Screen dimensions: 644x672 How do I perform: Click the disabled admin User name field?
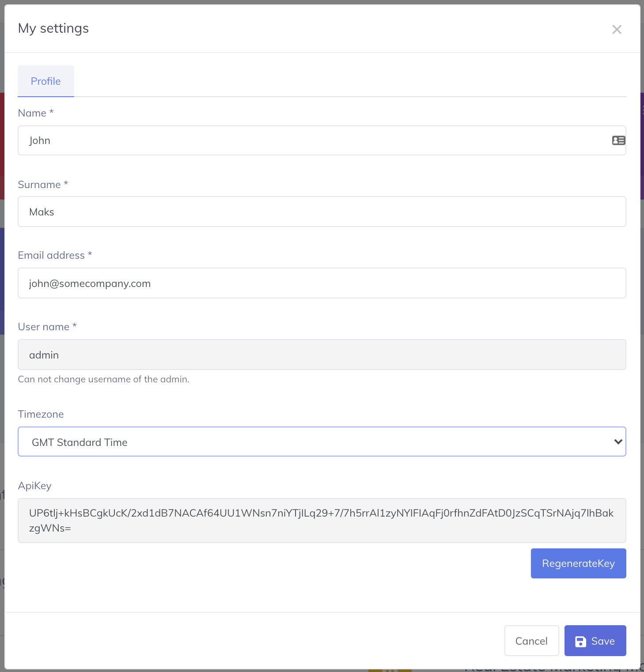pos(322,355)
